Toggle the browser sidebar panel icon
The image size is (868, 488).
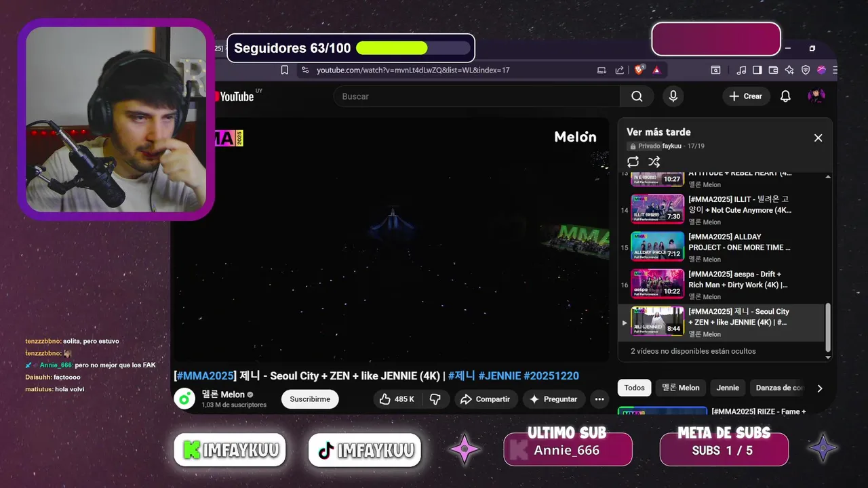coord(757,70)
